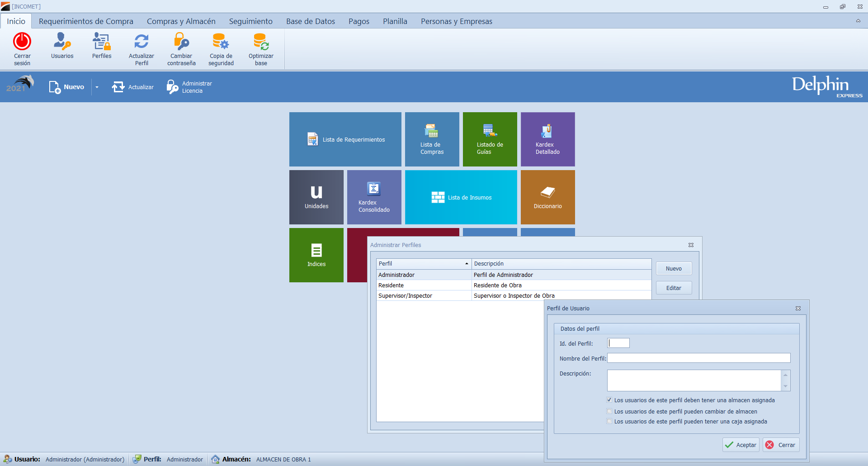Click the Actualizar Perfil icon
868x466 pixels.
coord(142,42)
